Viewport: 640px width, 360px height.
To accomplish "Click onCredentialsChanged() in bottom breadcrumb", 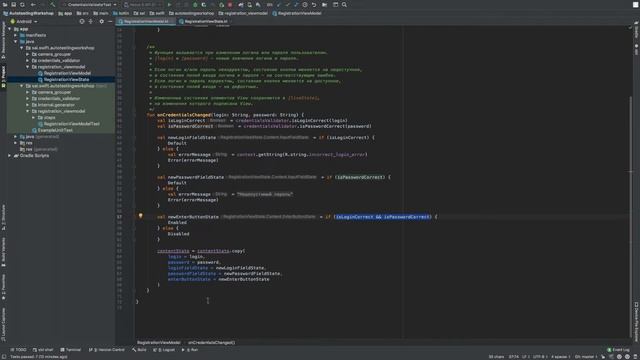I will (211, 342).
